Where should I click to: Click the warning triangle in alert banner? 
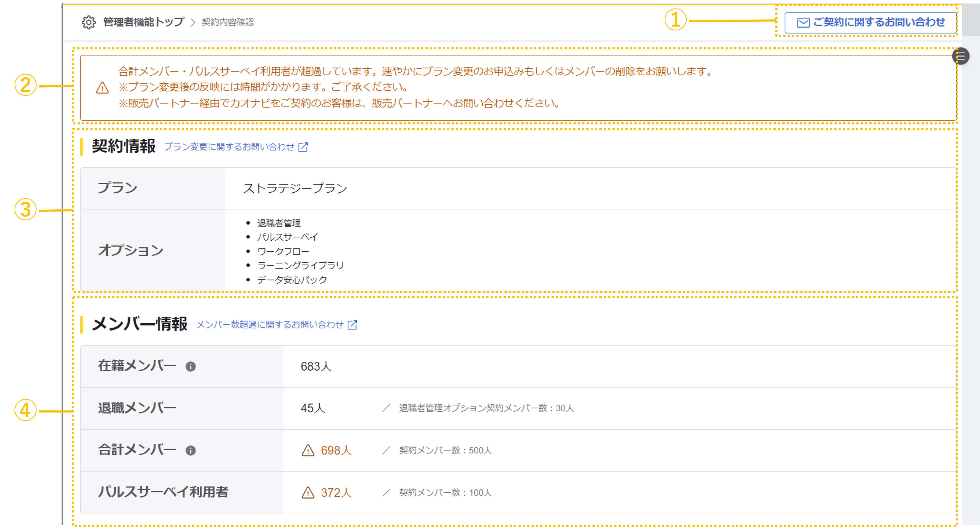click(102, 88)
